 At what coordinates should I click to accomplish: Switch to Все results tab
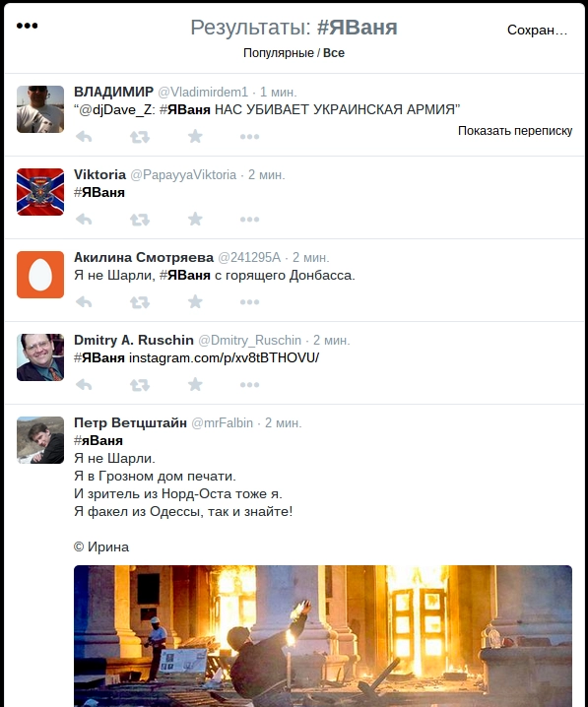[x=334, y=53]
